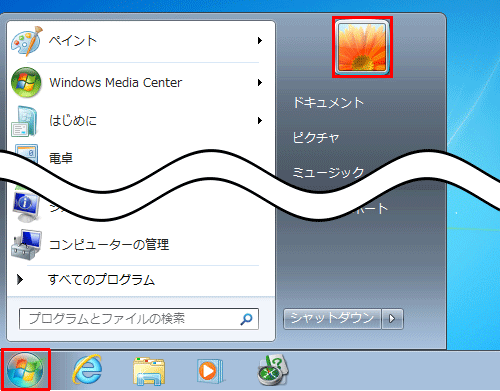Expand the はじめに submenu arrow
This screenshot has height=391, width=500.
click(260, 120)
